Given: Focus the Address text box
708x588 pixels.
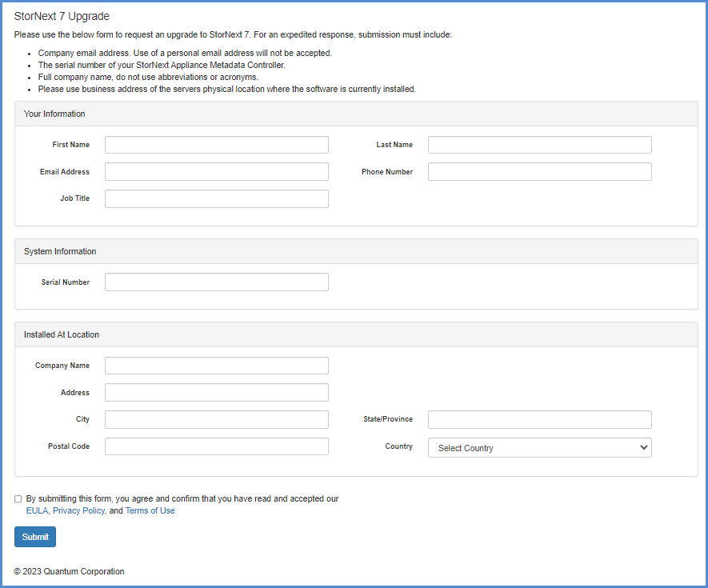Looking at the screenshot, I should point(217,393).
